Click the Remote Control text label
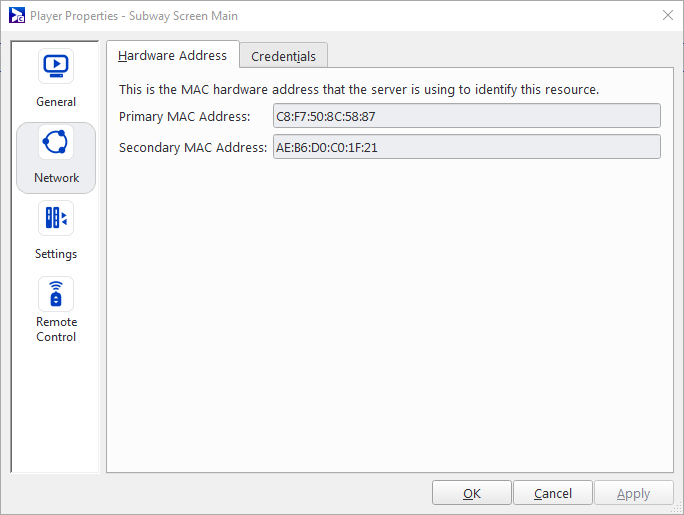 pyautogui.click(x=56, y=329)
